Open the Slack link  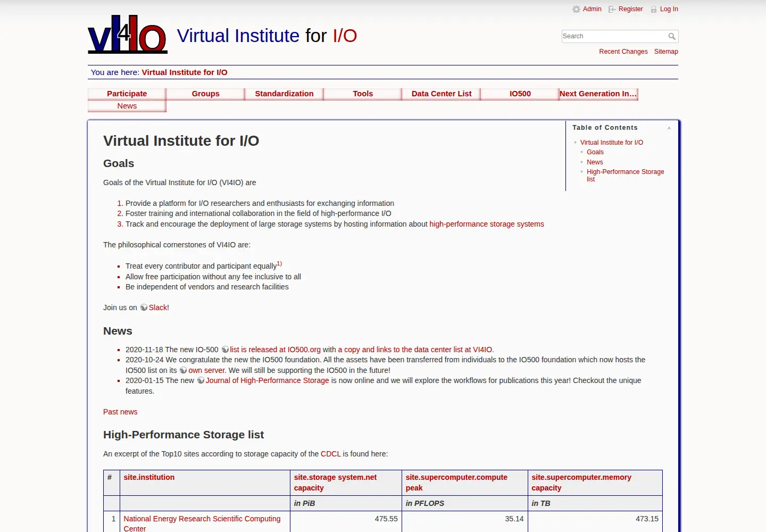(158, 307)
